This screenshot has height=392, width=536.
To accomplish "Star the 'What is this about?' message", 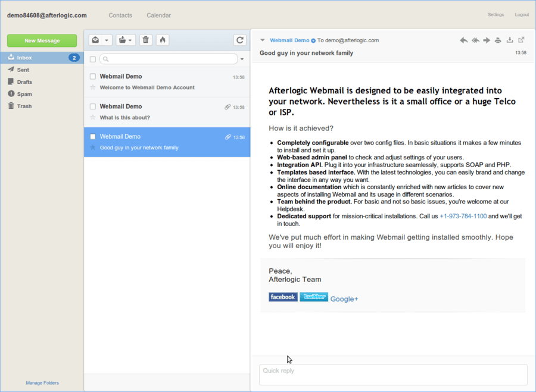I will click(x=92, y=117).
